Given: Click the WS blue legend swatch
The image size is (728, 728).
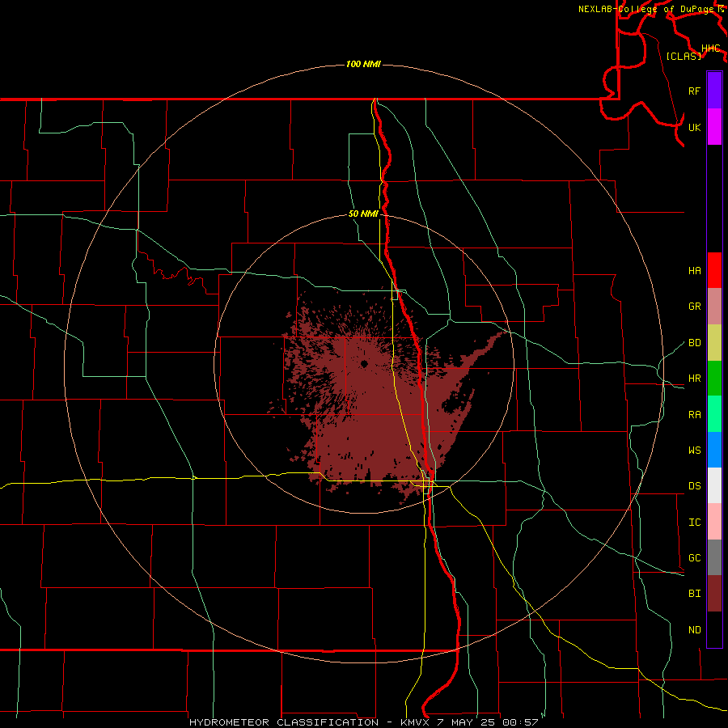Looking at the screenshot, I should tap(714, 450).
